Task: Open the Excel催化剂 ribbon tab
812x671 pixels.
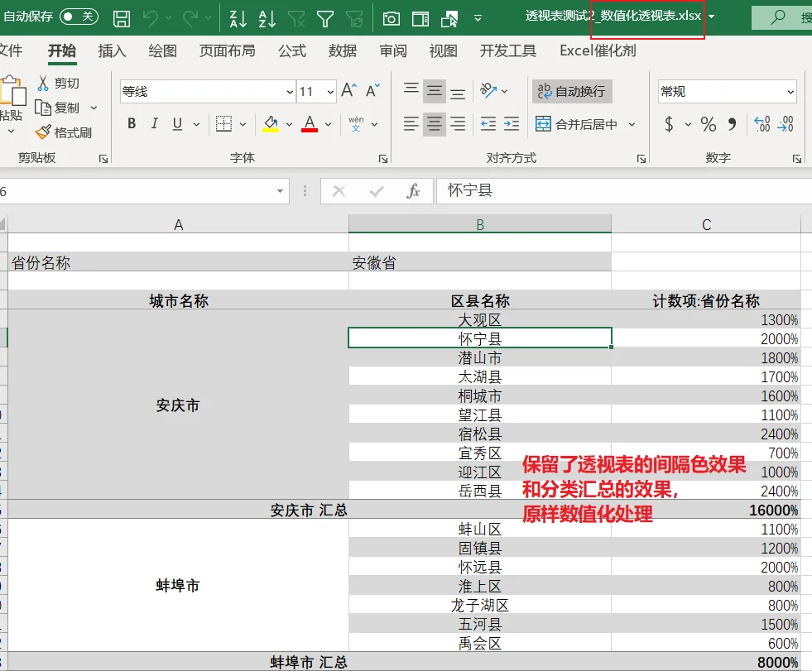Action: tap(598, 50)
